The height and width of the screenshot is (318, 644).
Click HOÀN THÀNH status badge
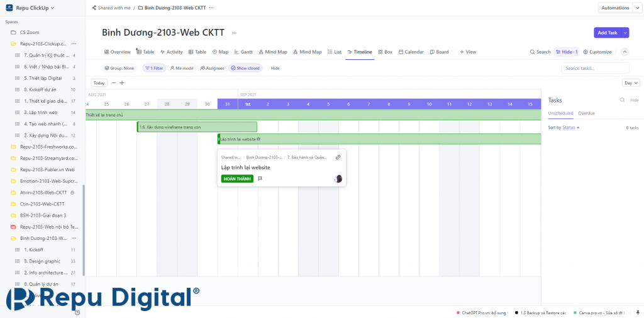[x=237, y=179]
